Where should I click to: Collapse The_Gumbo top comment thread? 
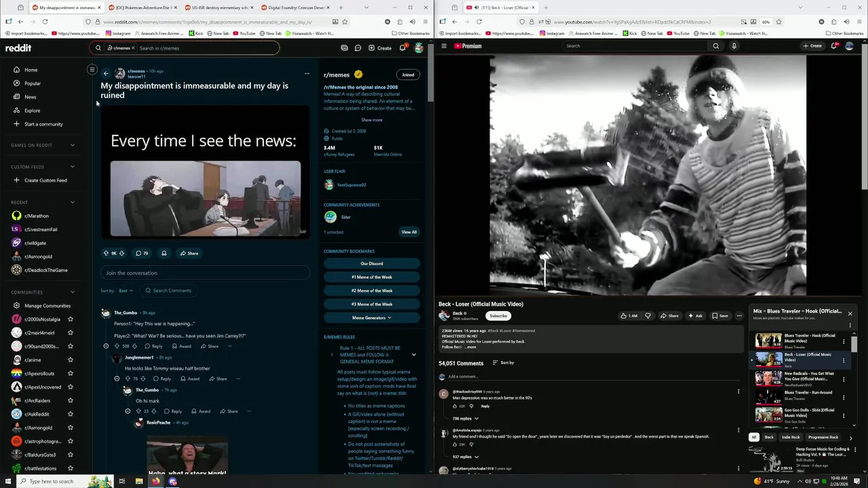coord(106,346)
